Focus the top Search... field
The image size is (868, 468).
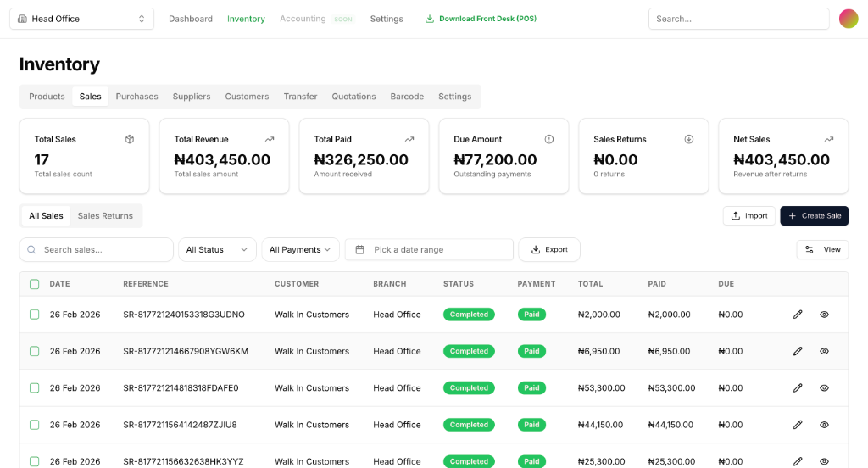(739, 19)
